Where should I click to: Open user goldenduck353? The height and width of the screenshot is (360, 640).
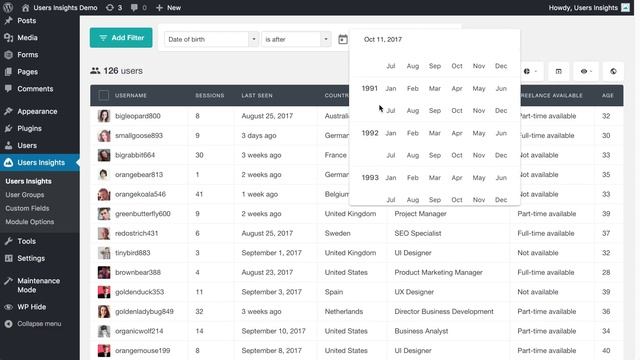click(139, 292)
